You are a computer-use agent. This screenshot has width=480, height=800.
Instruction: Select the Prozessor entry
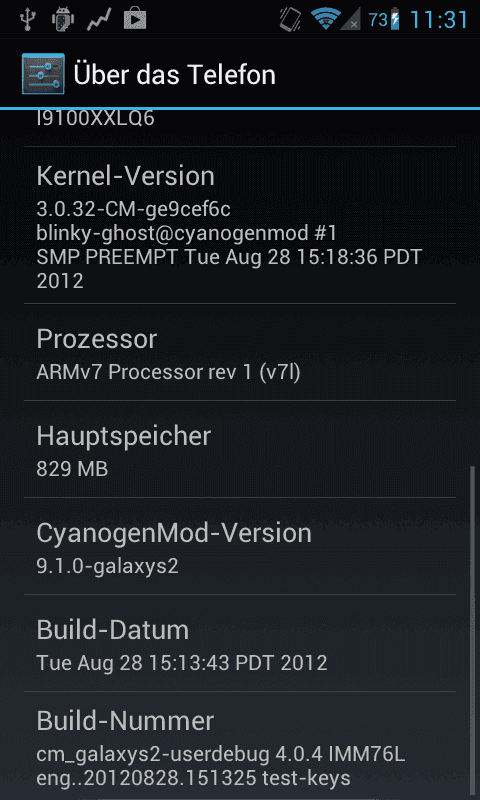(x=240, y=352)
